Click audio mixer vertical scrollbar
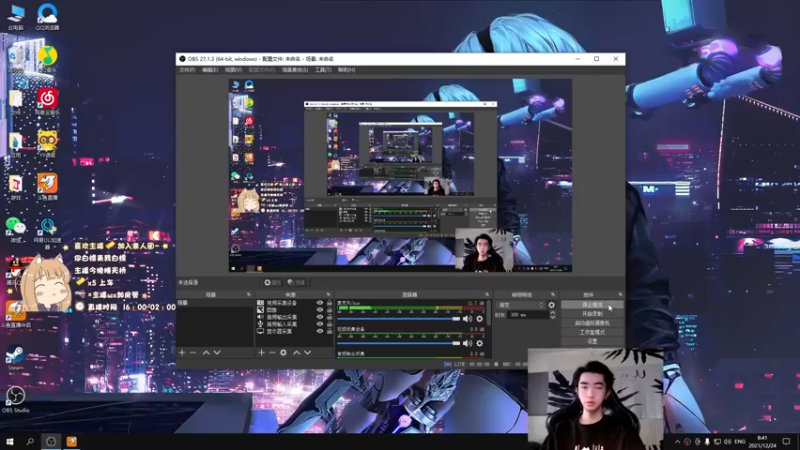The width and height of the screenshot is (800, 450). click(489, 312)
